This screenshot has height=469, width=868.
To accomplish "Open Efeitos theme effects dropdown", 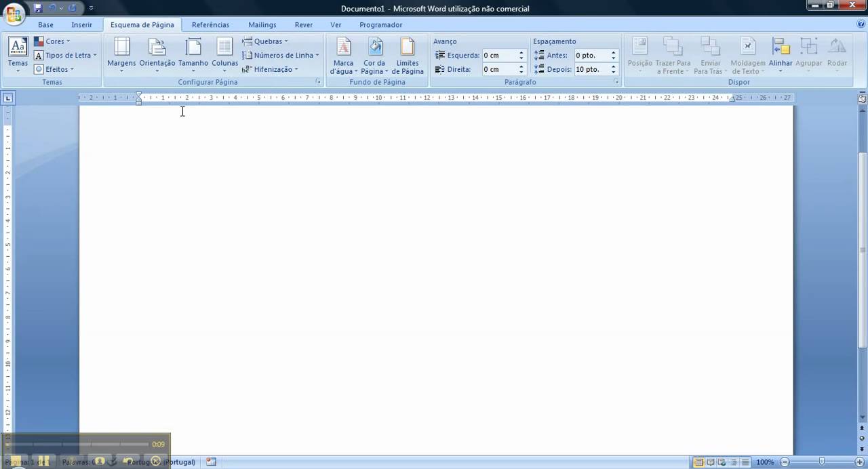I will 54,69.
